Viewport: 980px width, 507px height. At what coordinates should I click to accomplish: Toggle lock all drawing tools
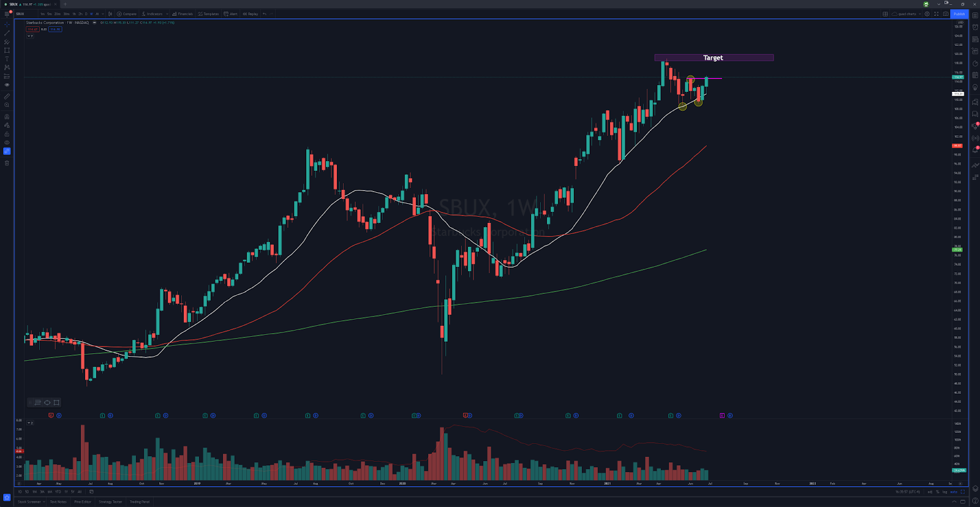point(7,135)
